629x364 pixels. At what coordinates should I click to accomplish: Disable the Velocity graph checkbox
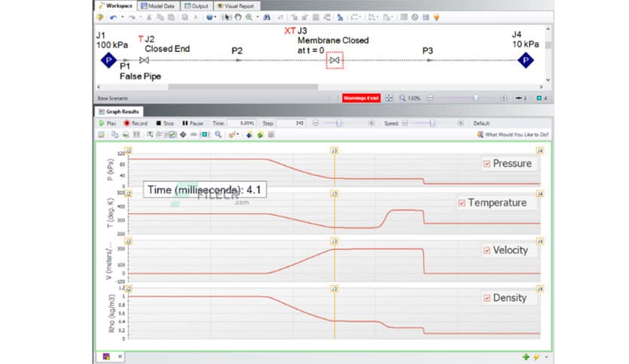(x=487, y=250)
